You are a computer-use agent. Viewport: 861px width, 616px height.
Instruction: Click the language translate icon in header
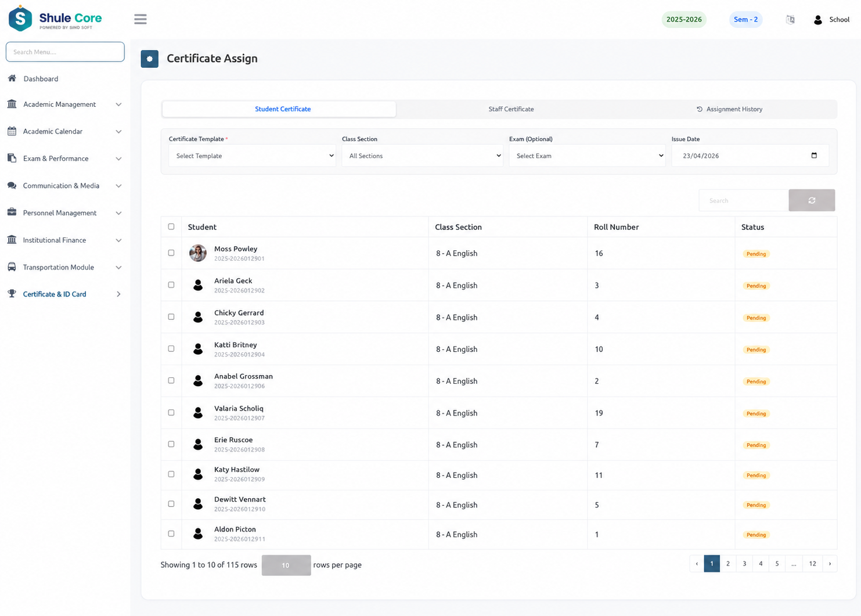tap(790, 20)
